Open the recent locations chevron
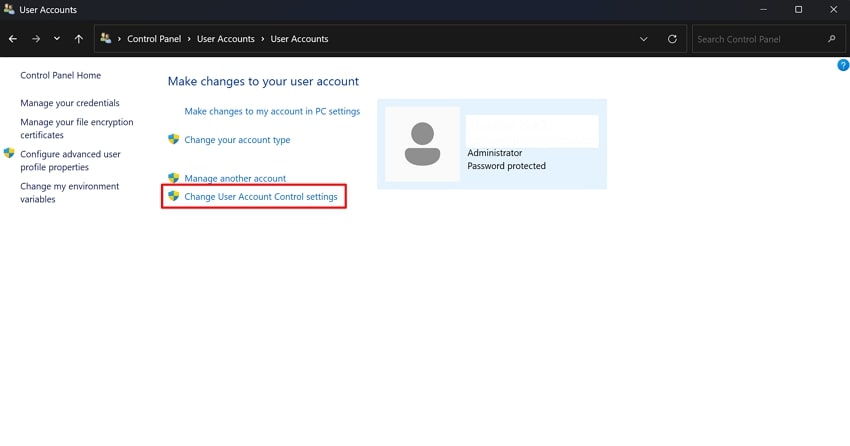This screenshot has width=850, height=446. (x=56, y=39)
